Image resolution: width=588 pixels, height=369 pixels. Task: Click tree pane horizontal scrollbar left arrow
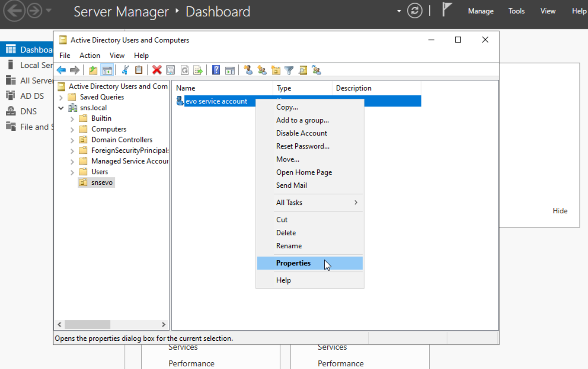click(59, 324)
